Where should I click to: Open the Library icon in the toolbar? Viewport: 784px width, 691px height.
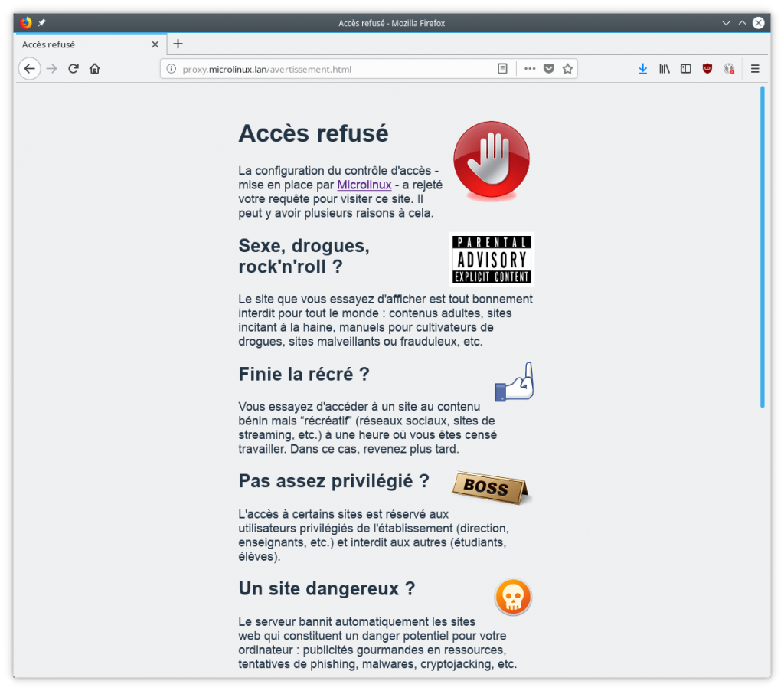pos(664,68)
